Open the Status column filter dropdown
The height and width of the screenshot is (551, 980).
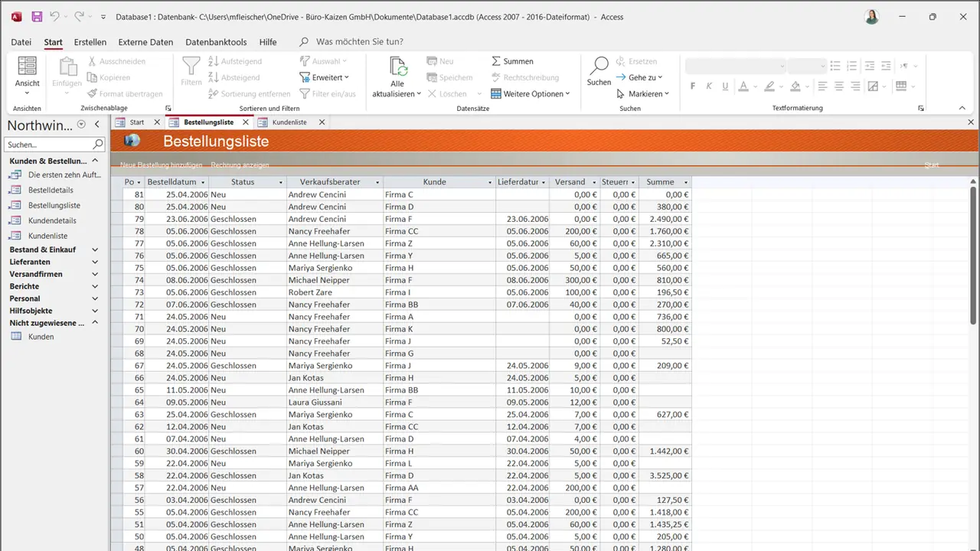pyautogui.click(x=280, y=182)
